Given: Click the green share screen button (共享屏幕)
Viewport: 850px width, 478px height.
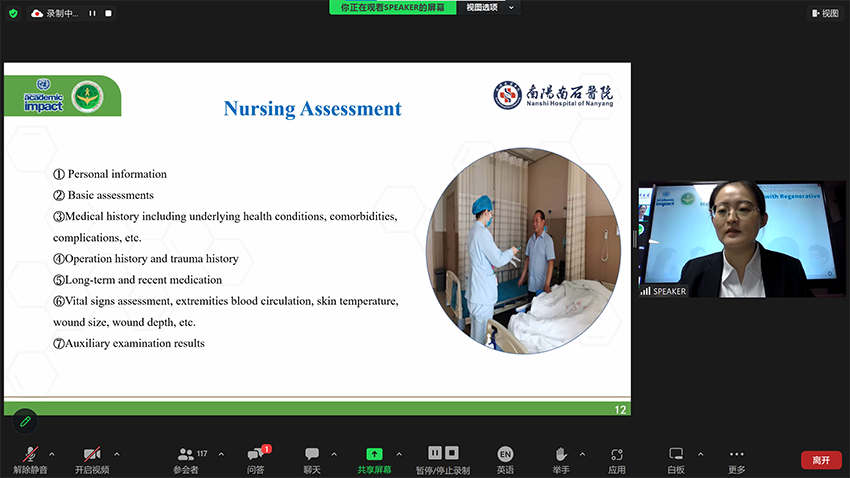Looking at the screenshot, I should [x=374, y=455].
